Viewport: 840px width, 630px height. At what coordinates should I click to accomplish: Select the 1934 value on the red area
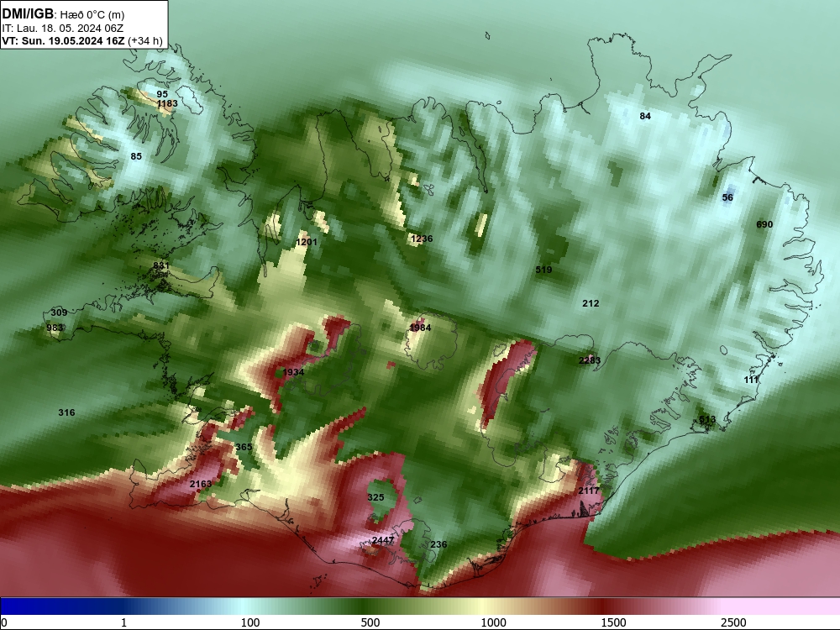[x=293, y=373]
